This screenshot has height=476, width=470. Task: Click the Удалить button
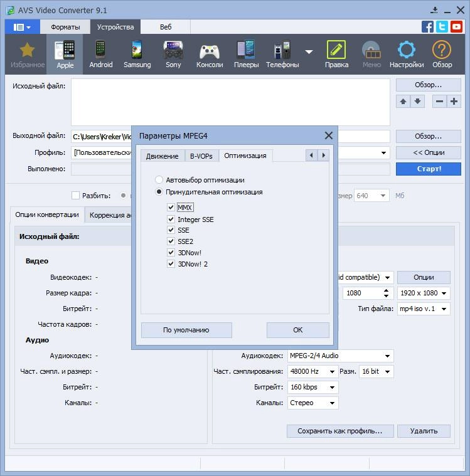pos(424,431)
